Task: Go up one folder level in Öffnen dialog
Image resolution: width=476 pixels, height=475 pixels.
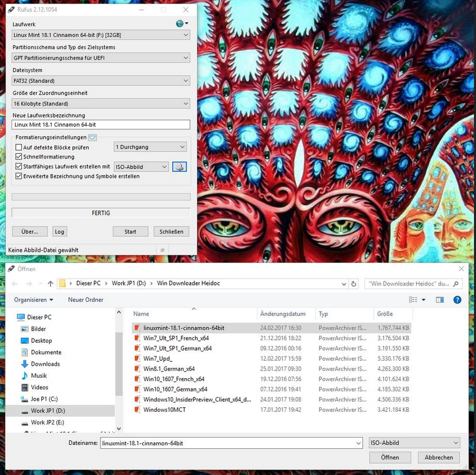Action: (x=50, y=284)
